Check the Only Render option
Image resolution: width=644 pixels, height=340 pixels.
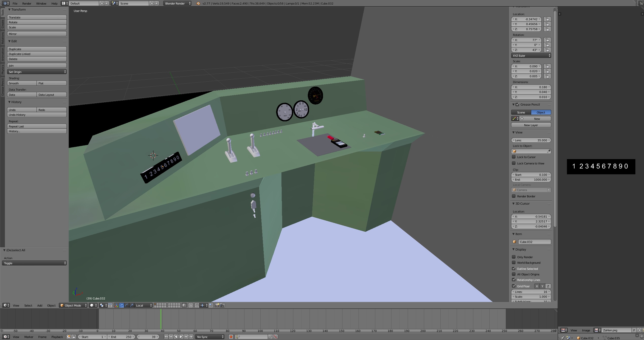(514, 257)
